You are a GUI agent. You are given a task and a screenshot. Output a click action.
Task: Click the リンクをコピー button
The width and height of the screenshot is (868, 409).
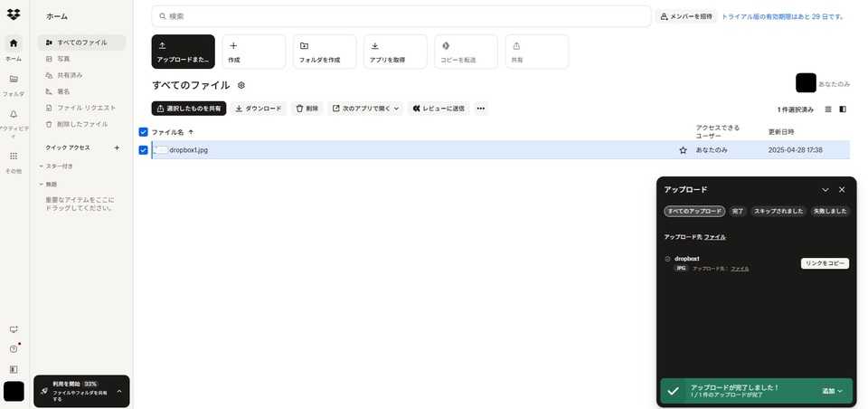tap(825, 263)
